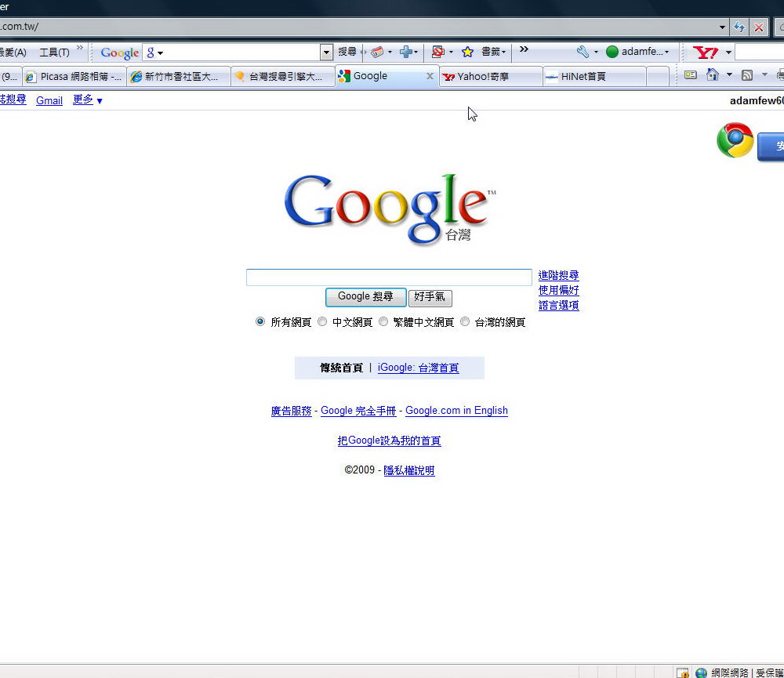Open the popup blocker dropdown arrow

pyautogui.click(x=451, y=52)
